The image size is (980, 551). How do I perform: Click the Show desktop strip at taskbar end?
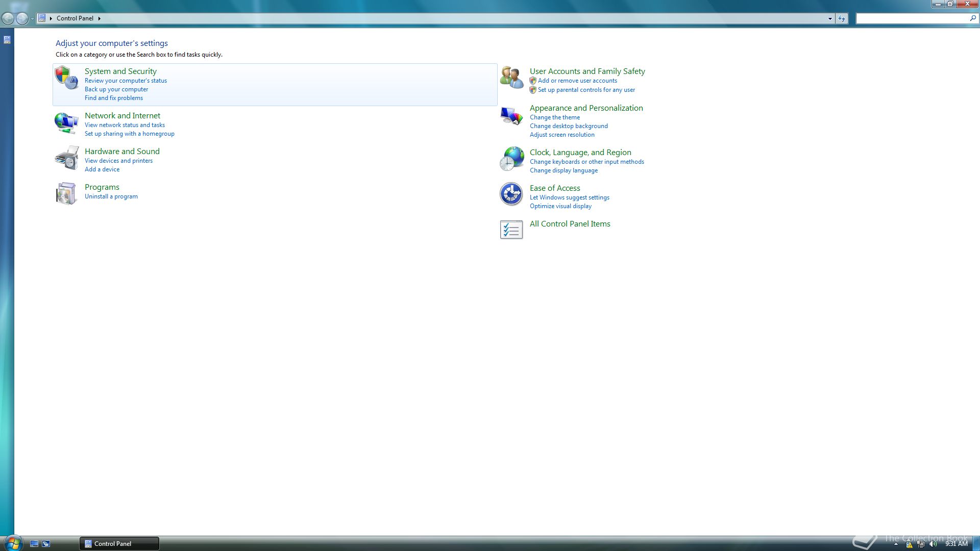976,544
